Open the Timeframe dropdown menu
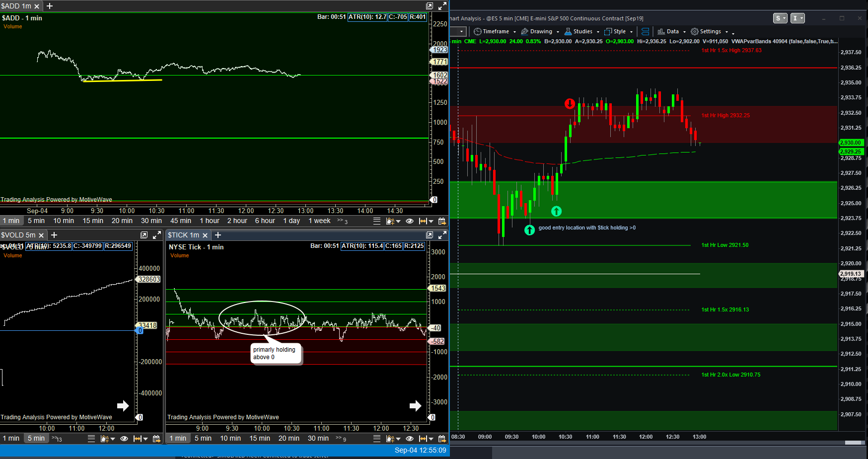868x459 pixels. 495,31
